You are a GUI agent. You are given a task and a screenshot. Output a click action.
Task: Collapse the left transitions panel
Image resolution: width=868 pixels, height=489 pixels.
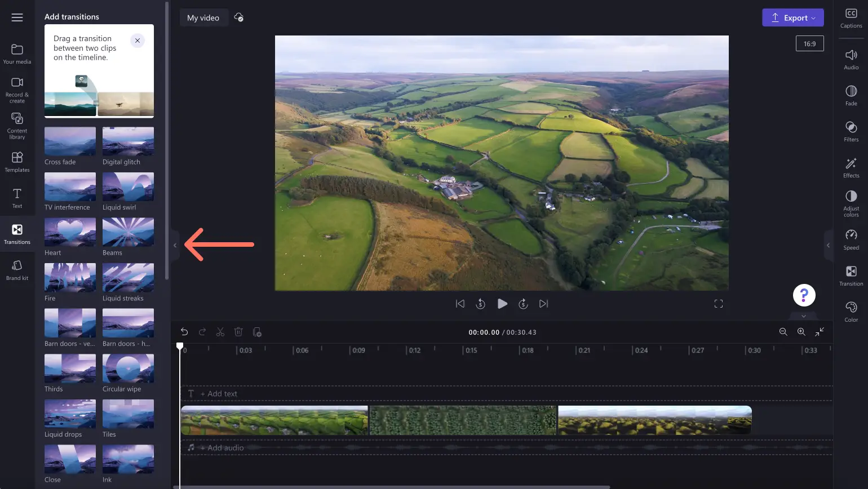click(175, 245)
